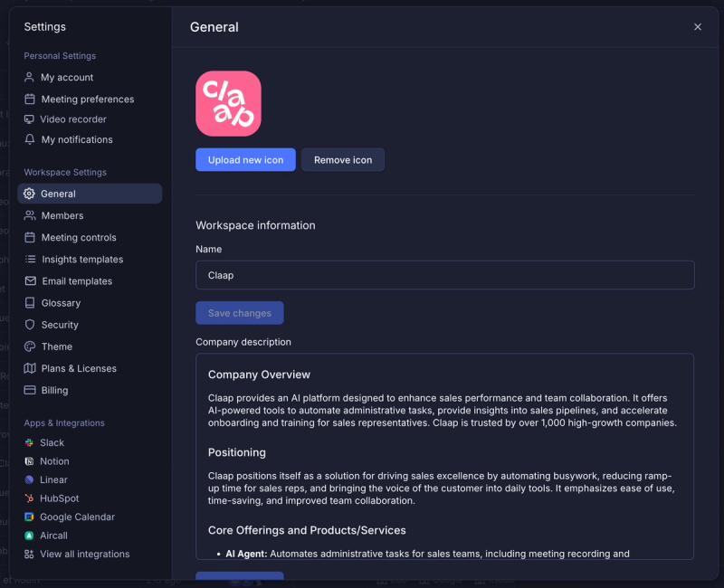Image resolution: width=724 pixels, height=588 pixels.
Task: Click the Workspace Settings section label
Action: [x=65, y=172]
